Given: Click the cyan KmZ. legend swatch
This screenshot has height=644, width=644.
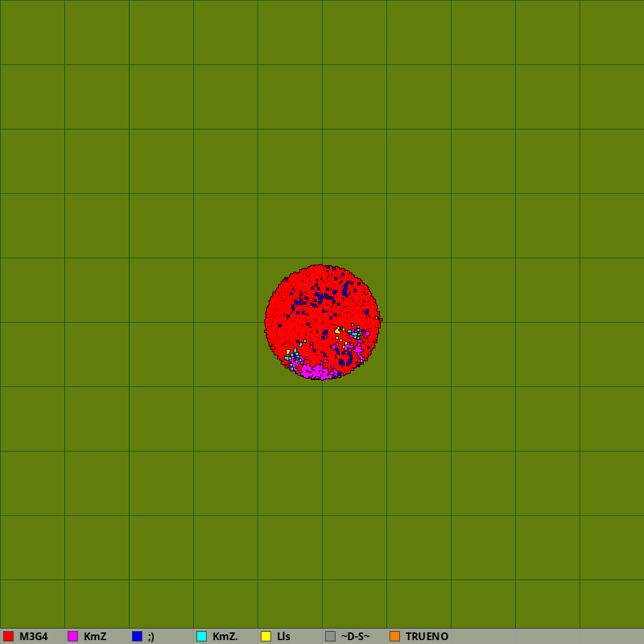Looking at the screenshot, I should [x=202, y=636].
